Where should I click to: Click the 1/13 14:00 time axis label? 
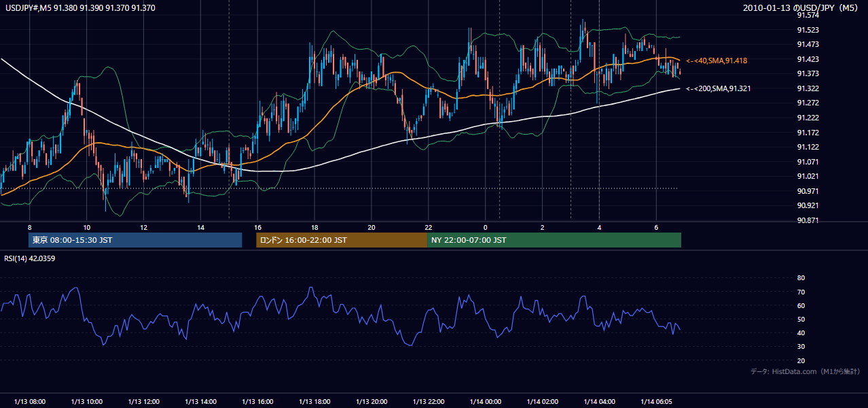(x=200, y=401)
